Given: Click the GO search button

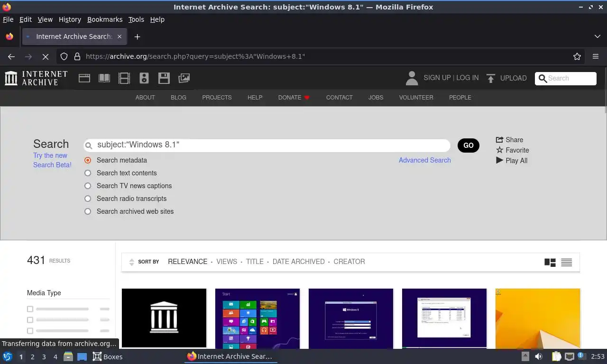Looking at the screenshot, I should [469, 146].
